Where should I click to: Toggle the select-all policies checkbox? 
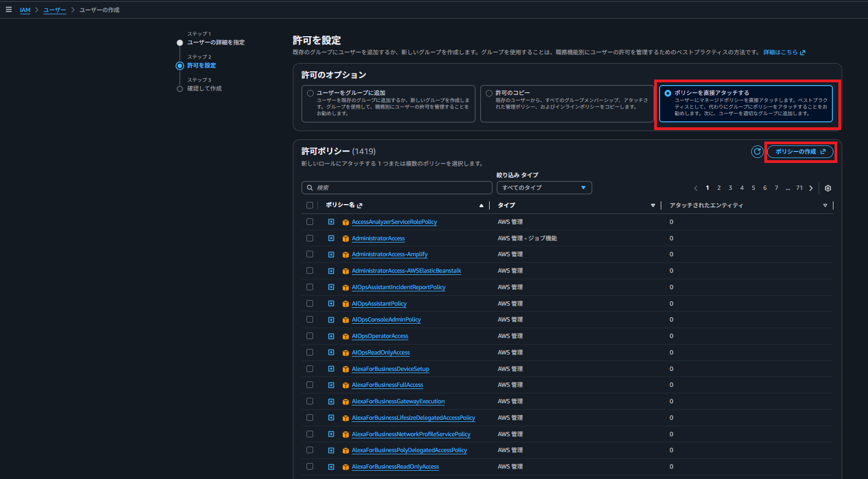pos(310,205)
